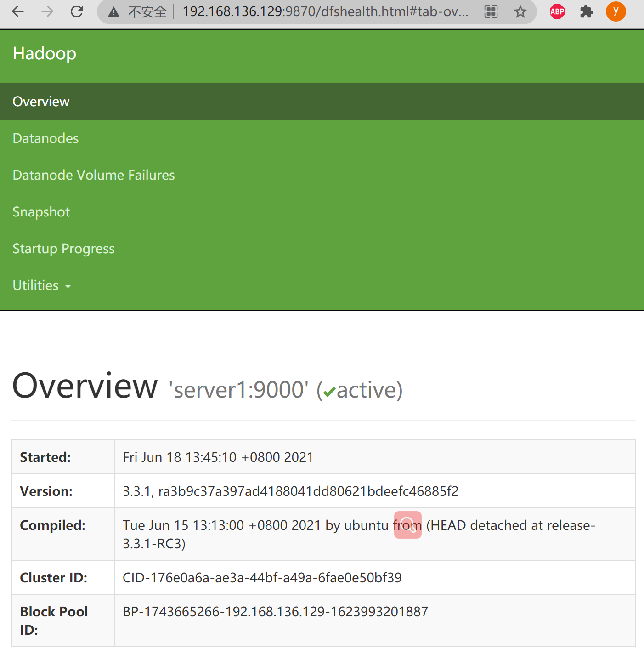
Task: Open the Datanode Volume Failures tab
Action: (94, 175)
